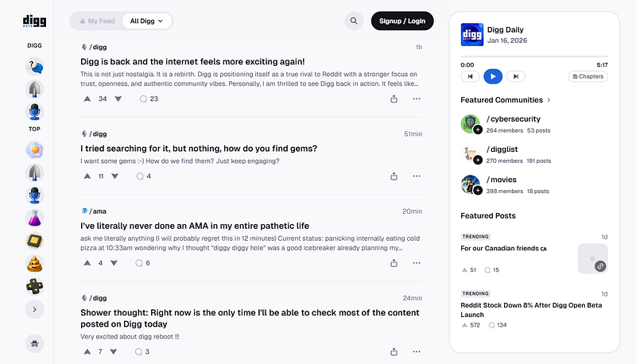Open comments on 'Digg is back' post
636x364 pixels.
(x=149, y=99)
